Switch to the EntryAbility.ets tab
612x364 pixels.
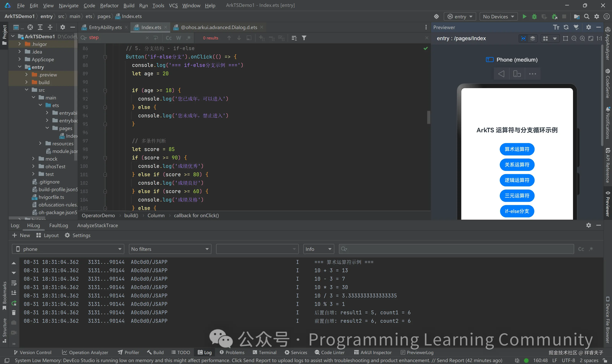coord(105,27)
